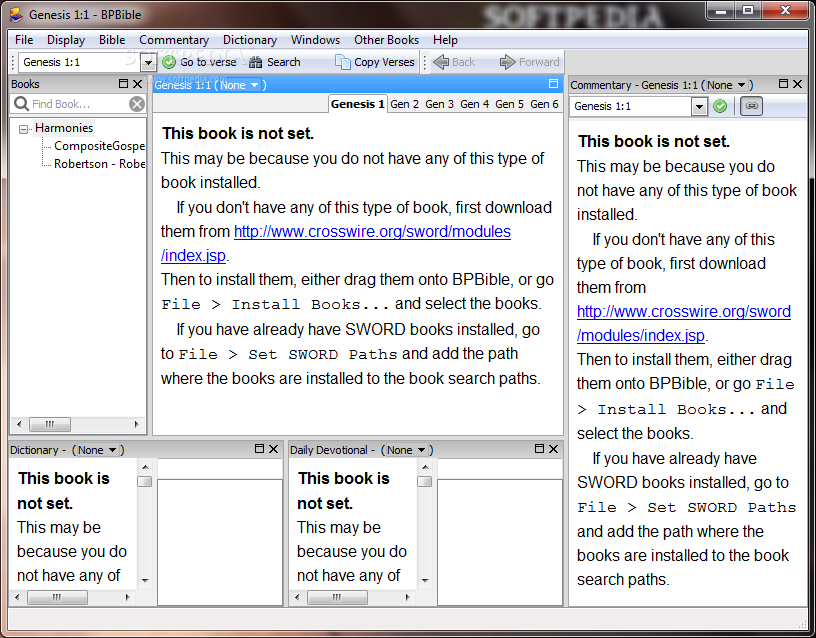The width and height of the screenshot is (816, 638).
Task: Select the Harmonies tree label
Action: click(x=64, y=128)
